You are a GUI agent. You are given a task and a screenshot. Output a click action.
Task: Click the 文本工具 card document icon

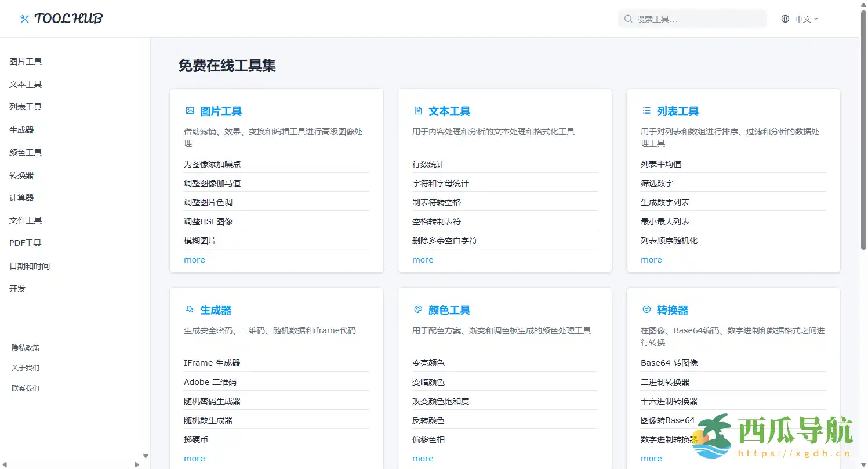tap(418, 111)
